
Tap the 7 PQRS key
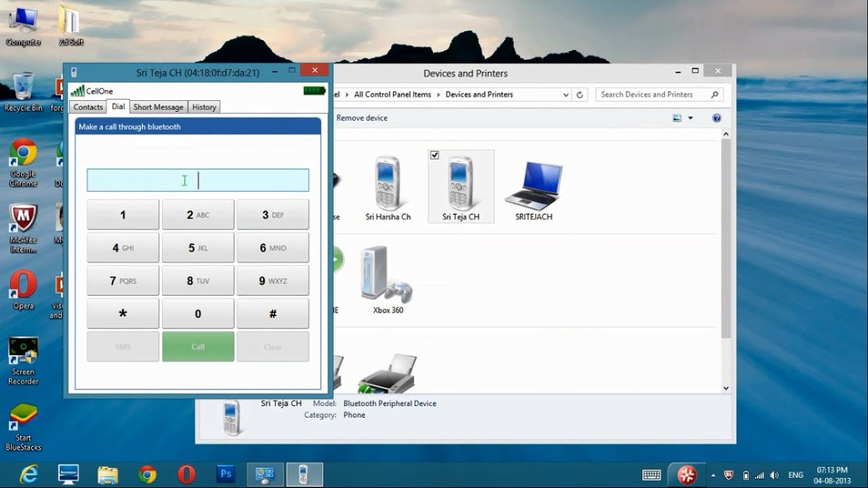(123, 281)
